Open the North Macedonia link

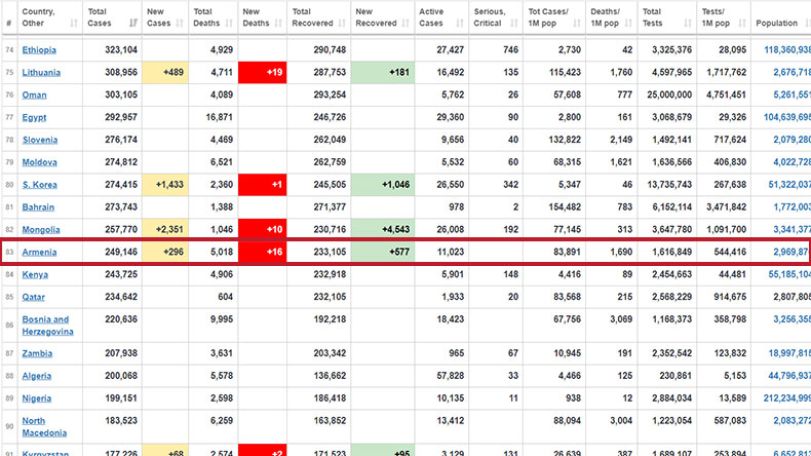tap(44, 427)
